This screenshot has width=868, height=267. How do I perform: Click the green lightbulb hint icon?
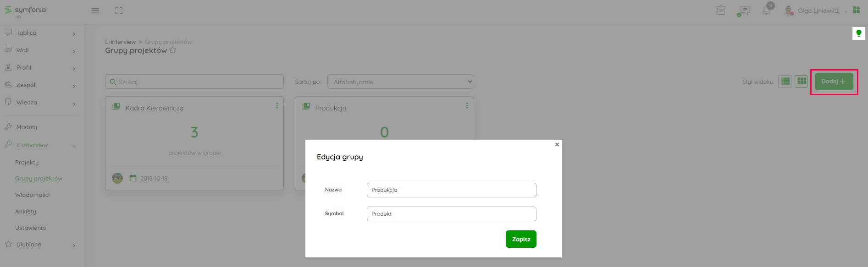859,33
